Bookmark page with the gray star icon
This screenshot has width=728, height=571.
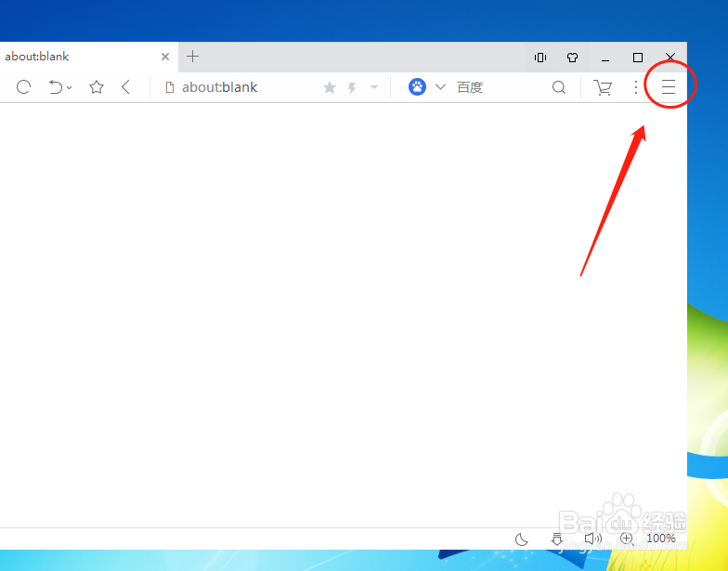pyautogui.click(x=329, y=87)
